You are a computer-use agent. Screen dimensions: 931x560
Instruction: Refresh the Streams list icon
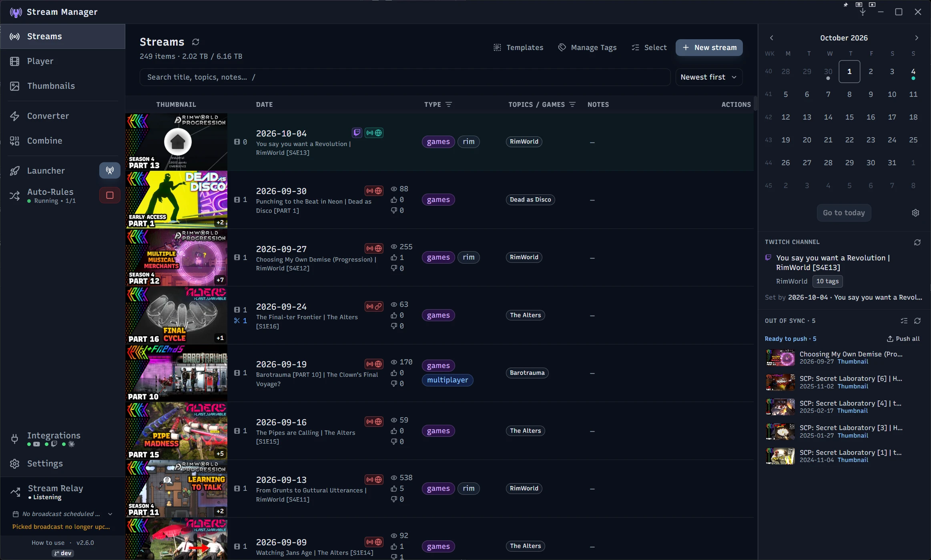click(x=195, y=42)
